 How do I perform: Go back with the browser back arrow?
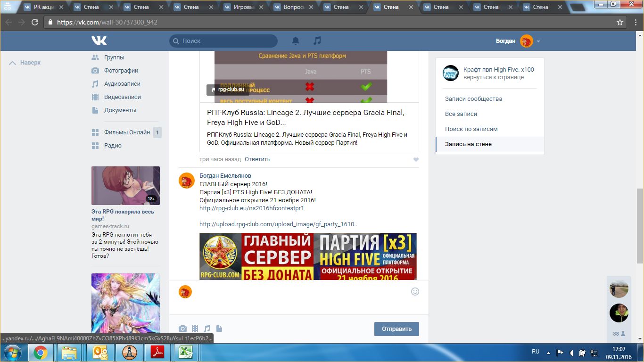(9, 22)
